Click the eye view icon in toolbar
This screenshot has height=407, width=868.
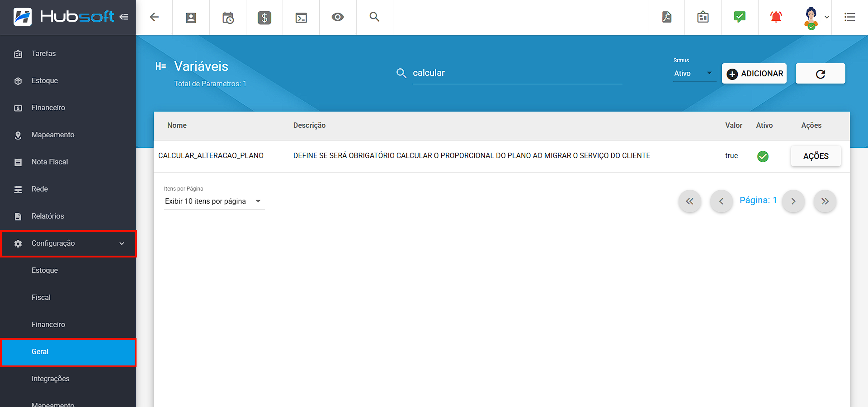tap(338, 17)
